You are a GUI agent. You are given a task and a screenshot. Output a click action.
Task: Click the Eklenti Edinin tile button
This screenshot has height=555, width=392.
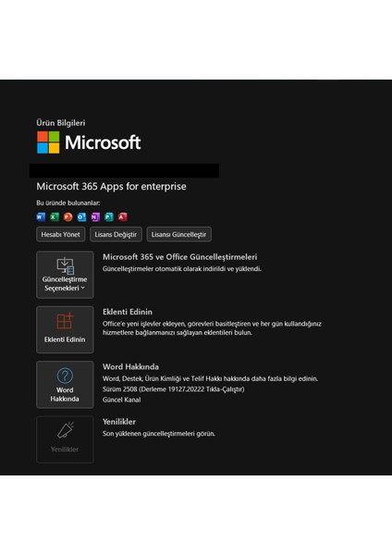pos(65,329)
